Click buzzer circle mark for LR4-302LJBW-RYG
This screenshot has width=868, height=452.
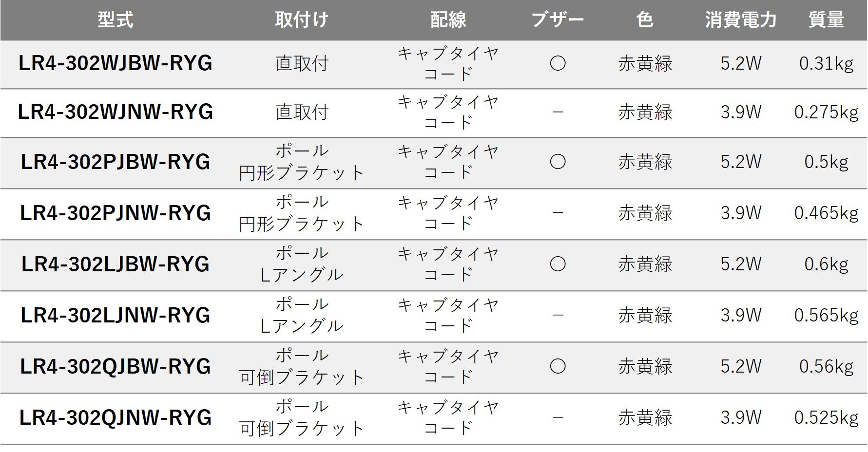[x=558, y=264]
